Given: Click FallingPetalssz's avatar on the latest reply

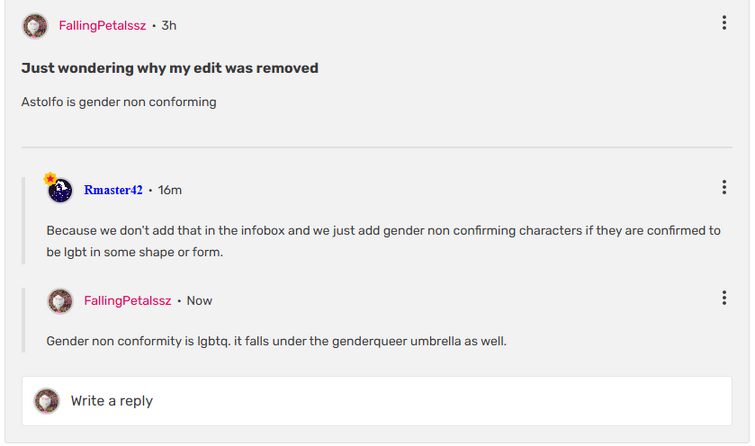Looking at the screenshot, I should [x=60, y=301].
